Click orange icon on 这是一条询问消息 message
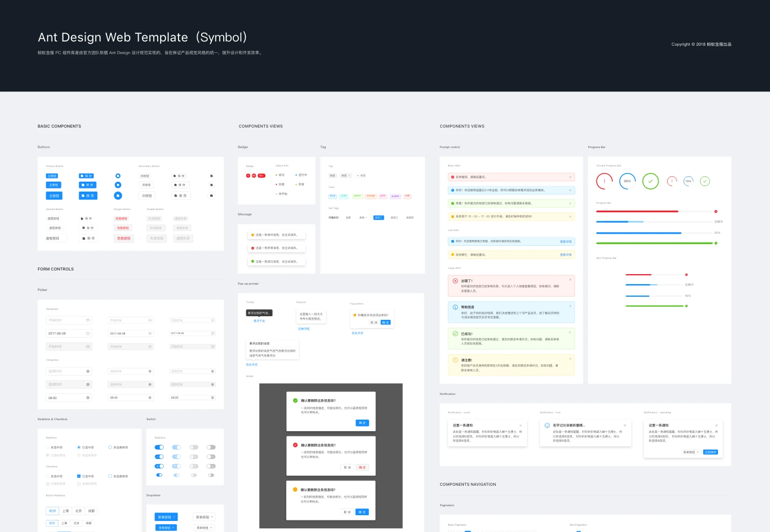 pos(253,235)
